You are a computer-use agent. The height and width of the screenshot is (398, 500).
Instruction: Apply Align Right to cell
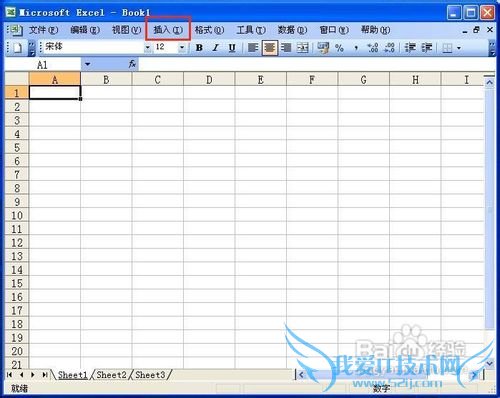click(286, 48)
